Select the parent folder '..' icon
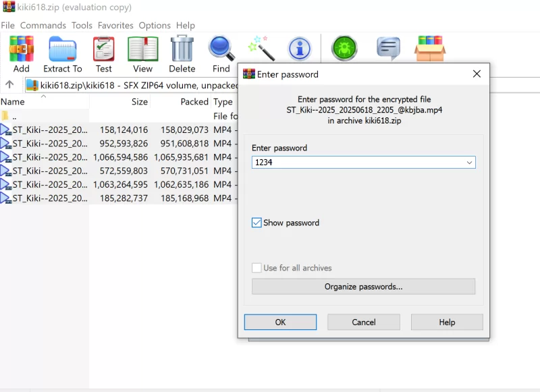Viewport: 540px width, 392px height. click(5, 115)
